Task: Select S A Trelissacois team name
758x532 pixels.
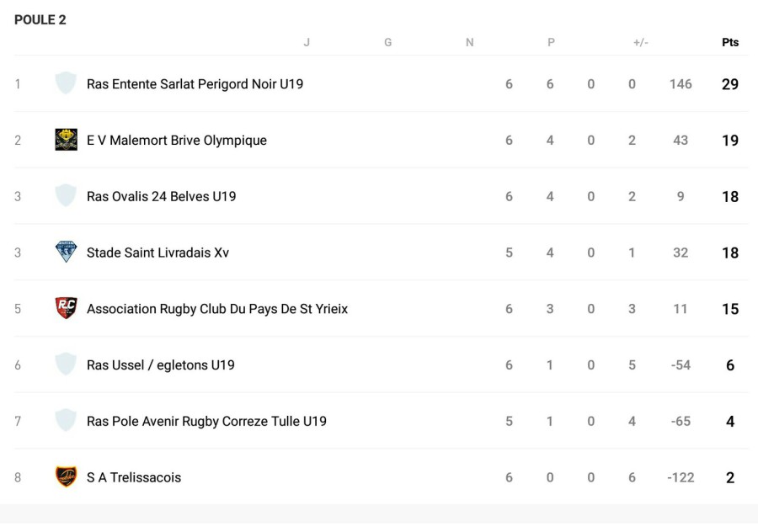Action: tap(134, 477)
